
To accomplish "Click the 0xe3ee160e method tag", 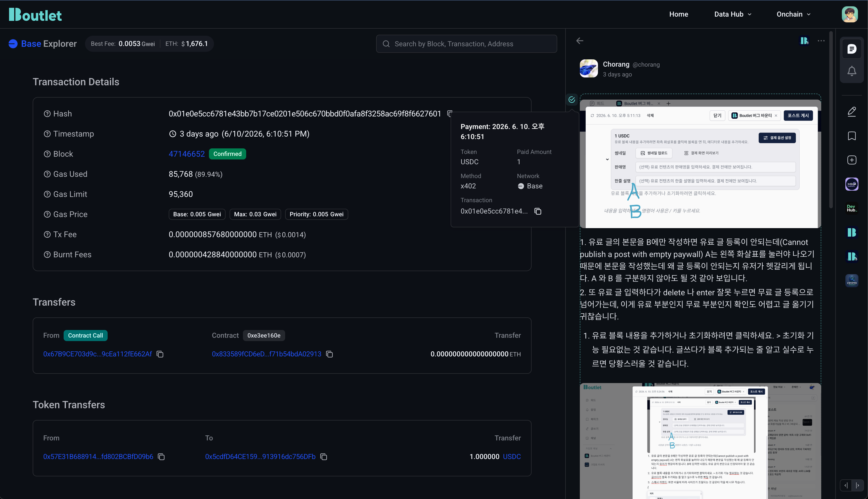I will click(264, 336).
